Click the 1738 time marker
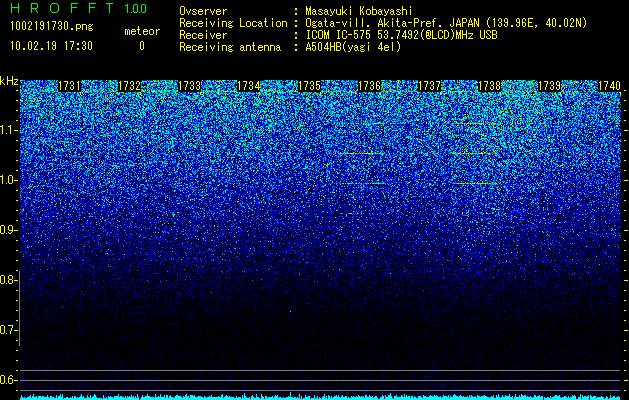This screenshot has width=629, height=400. point(489,86)
